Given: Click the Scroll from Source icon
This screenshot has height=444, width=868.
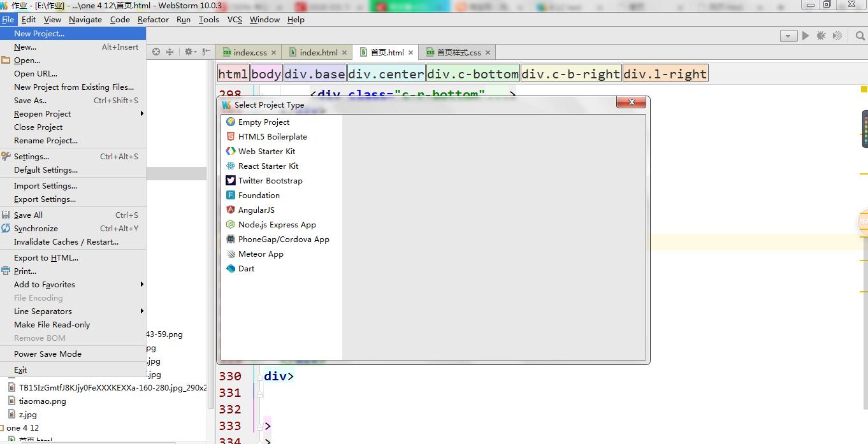Looking at the screenshot, I should tap(156, 52).
